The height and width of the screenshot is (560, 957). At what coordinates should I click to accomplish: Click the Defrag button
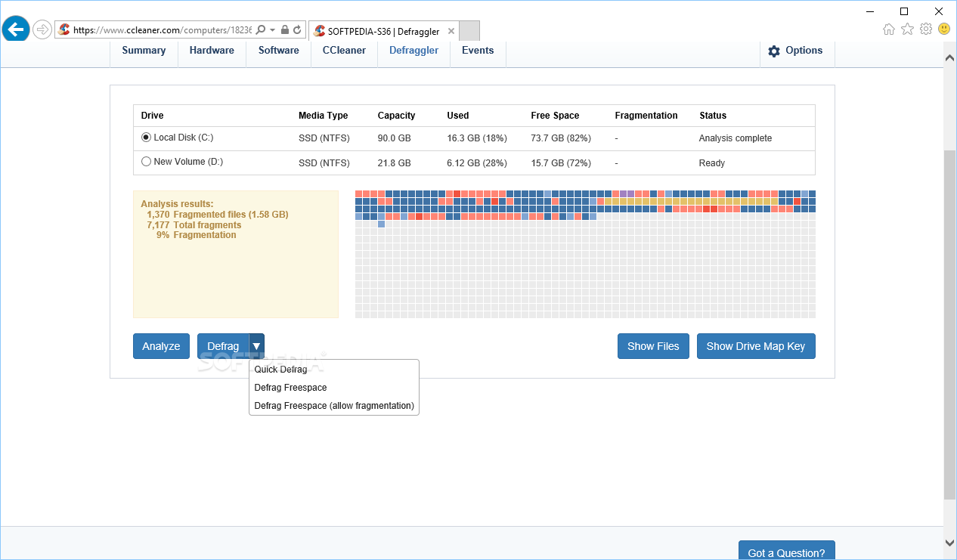[223, 346]
